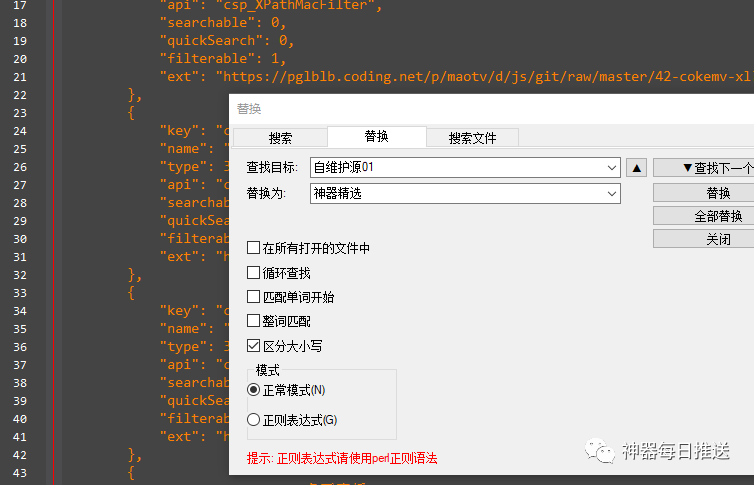Enable 在所有打开的文件中 checkbox

[253, 248]
